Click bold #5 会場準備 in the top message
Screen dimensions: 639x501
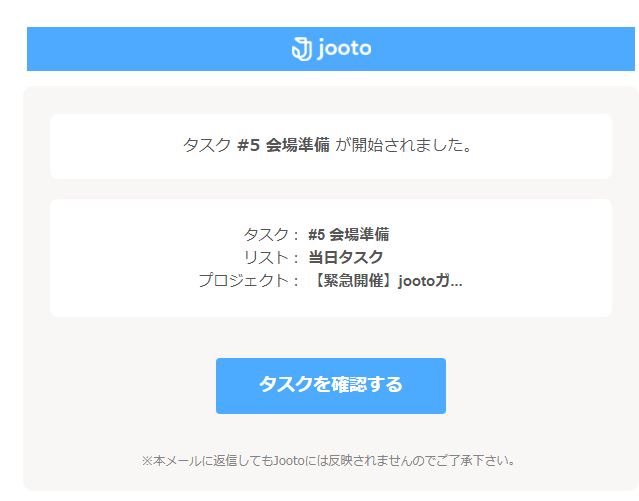coord(283,145)
